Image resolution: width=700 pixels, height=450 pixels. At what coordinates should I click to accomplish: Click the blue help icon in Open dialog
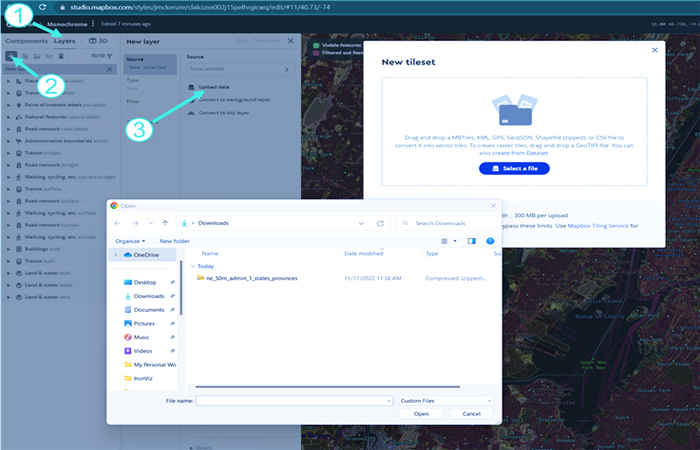pyautogui.click(x=490, y=241)
